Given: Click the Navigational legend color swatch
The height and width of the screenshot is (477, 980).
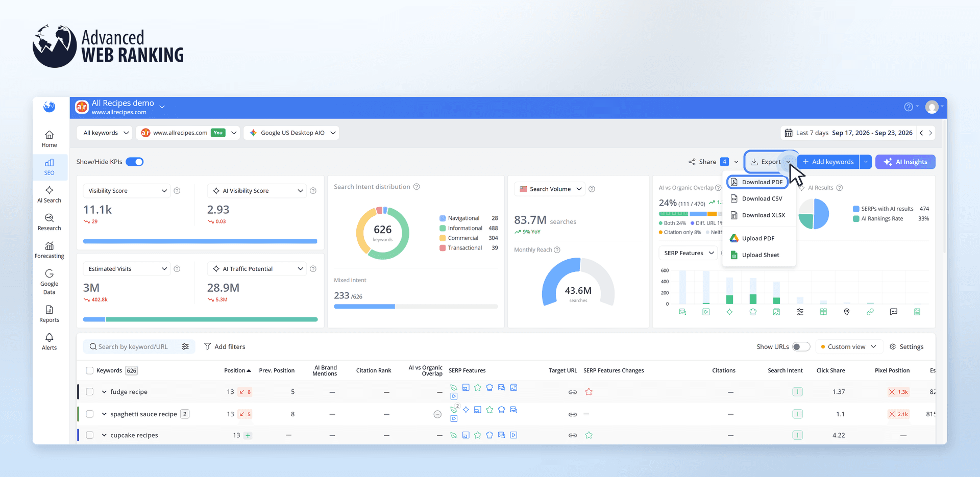Looking at the screenshot, I should [443, 218].
